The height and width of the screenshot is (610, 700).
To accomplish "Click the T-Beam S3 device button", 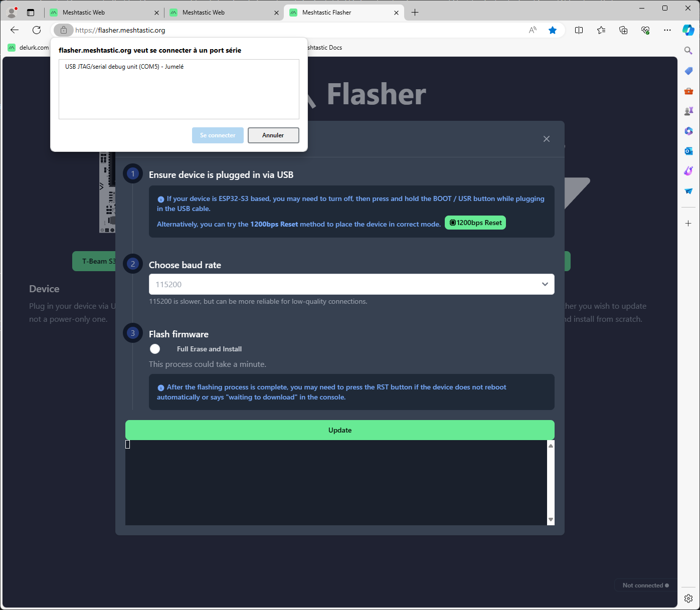I will click(94, 261).
